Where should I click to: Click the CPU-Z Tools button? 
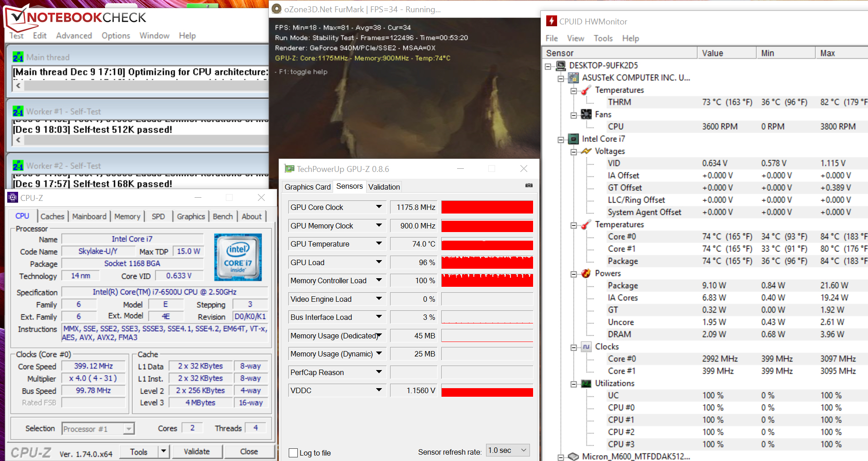[x=139, y=451]
